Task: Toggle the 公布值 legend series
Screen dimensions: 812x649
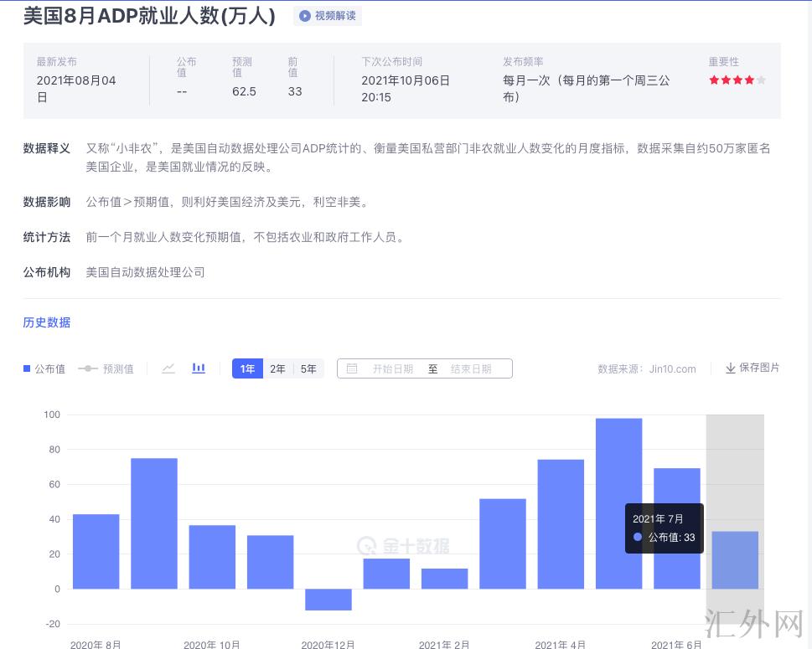Action: [x=44, y=368]
